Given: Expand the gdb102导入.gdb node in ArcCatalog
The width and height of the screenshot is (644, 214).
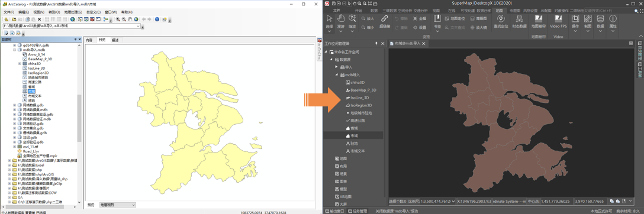Looking at the screenshot, I should (14, 45).
